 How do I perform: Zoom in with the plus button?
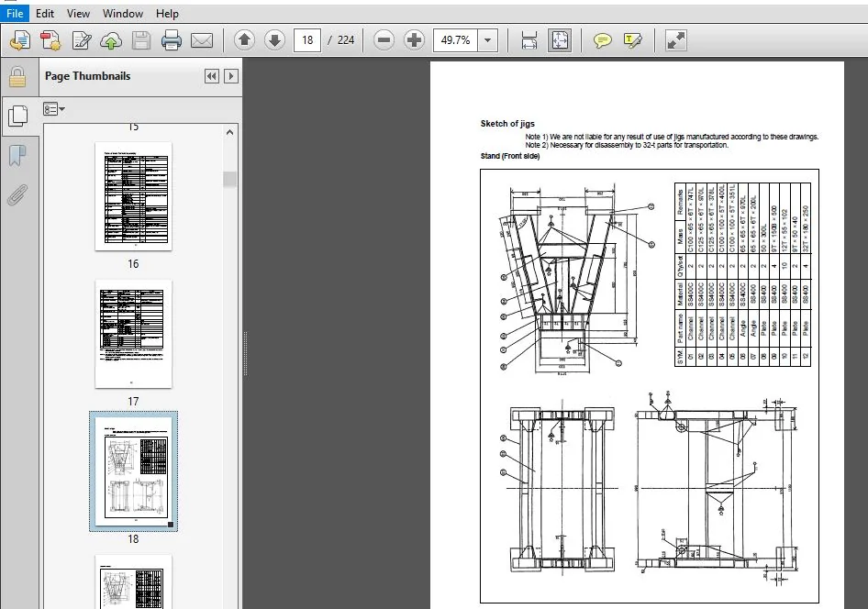(414, 39)
